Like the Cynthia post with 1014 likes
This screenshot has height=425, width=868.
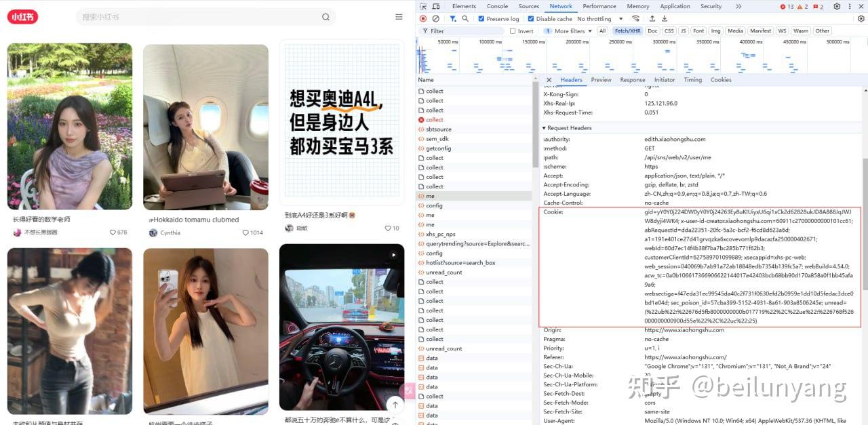point(246,232)
